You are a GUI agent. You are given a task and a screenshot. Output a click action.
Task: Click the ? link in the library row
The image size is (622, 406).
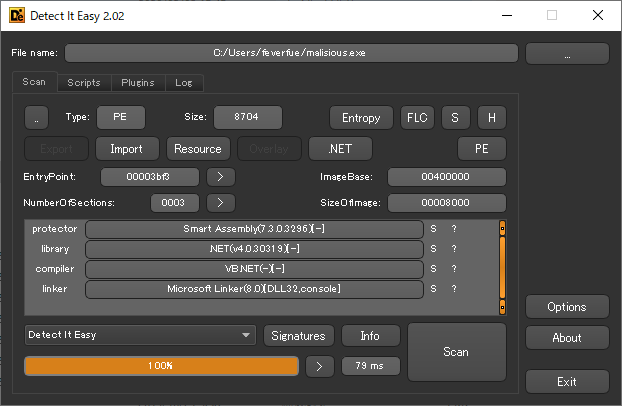[454, 249]
